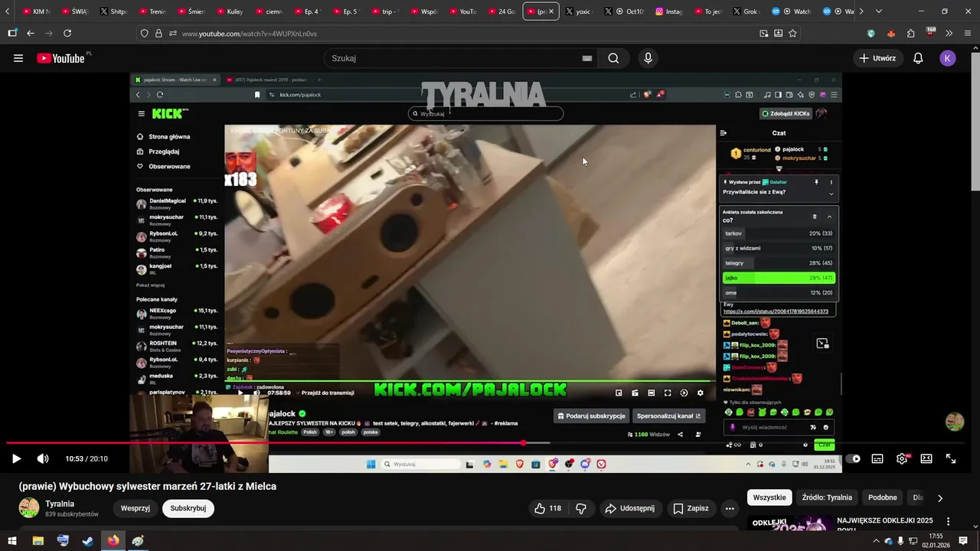Open Windows Start menu

pos(12,540)
